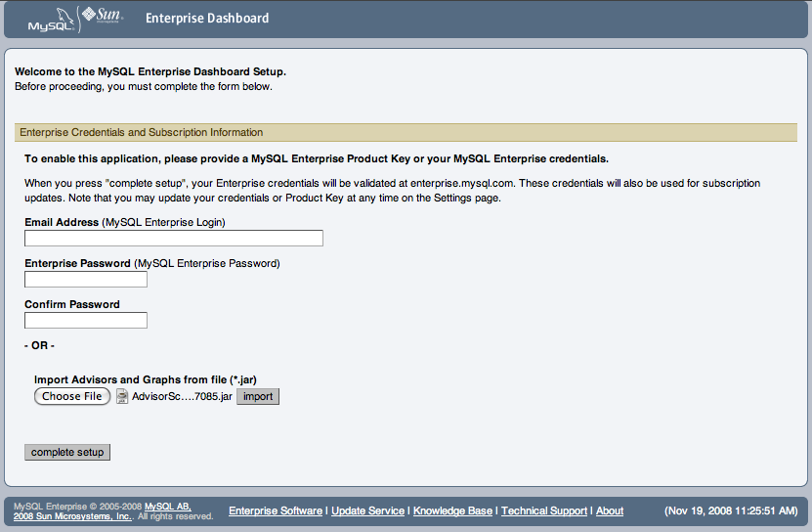Image resolution: width=812 pixels, height=532 pixels.
Task: Click the footer date and time text
Action: tap(732, 511)
